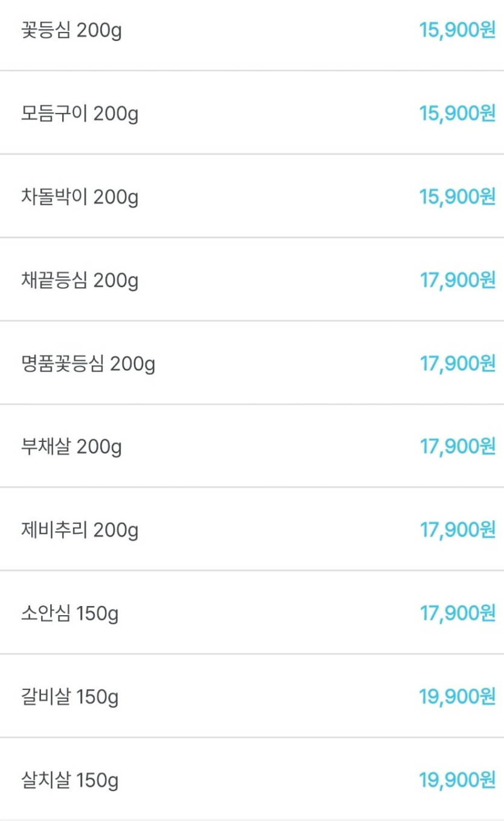Open the 채끝등심 200g menu entry

click(x=80, y=280)
